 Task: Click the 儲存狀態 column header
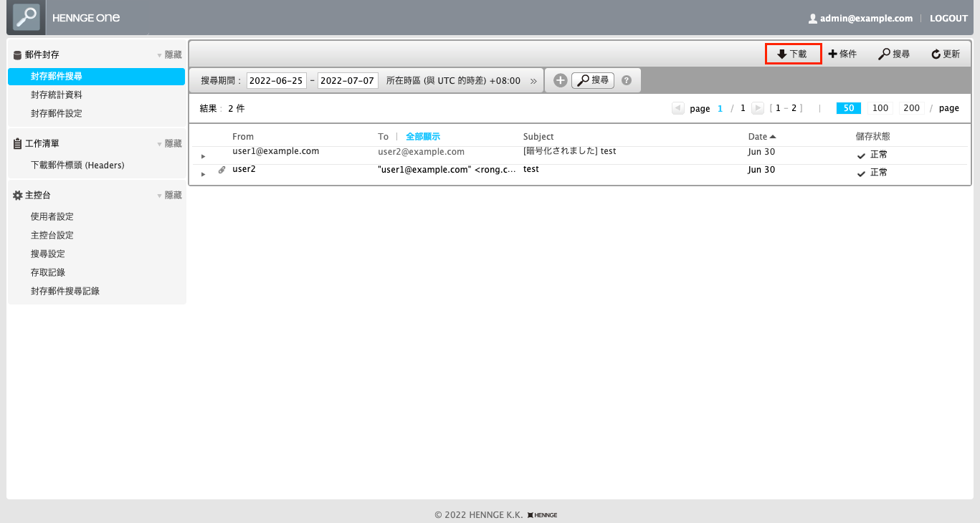pos(873,136)
